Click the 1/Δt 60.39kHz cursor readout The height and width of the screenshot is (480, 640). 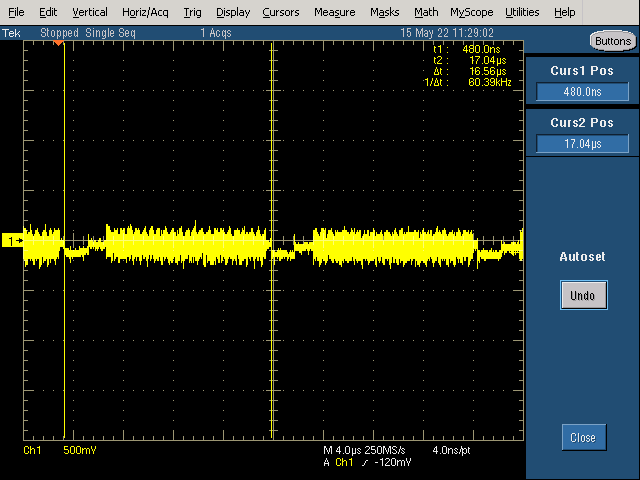468,82
